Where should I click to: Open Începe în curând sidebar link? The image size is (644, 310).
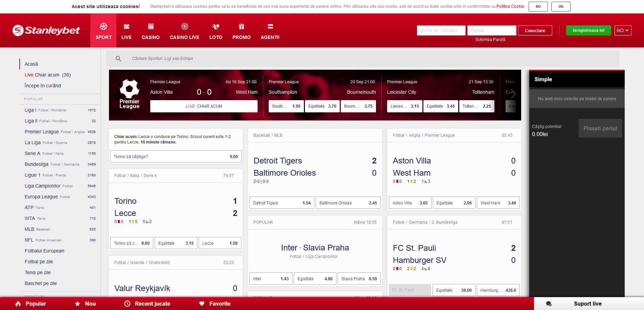(43, 86)
